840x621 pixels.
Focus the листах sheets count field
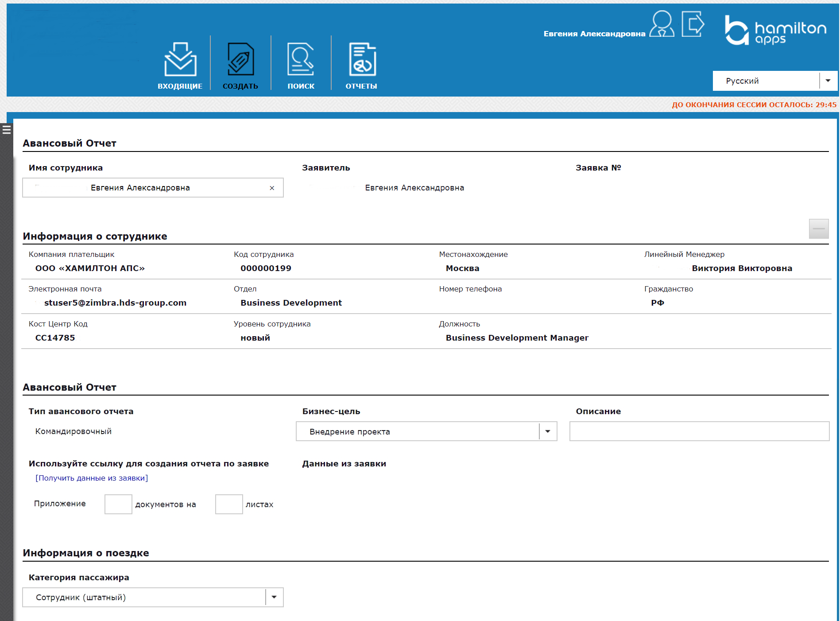point(229,505)
